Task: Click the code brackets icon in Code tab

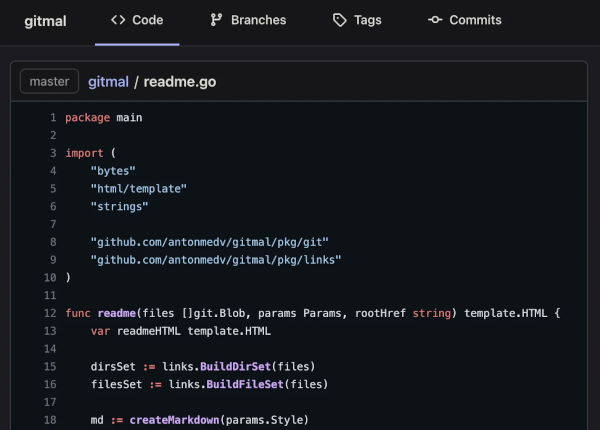Action: click(118, 20)
